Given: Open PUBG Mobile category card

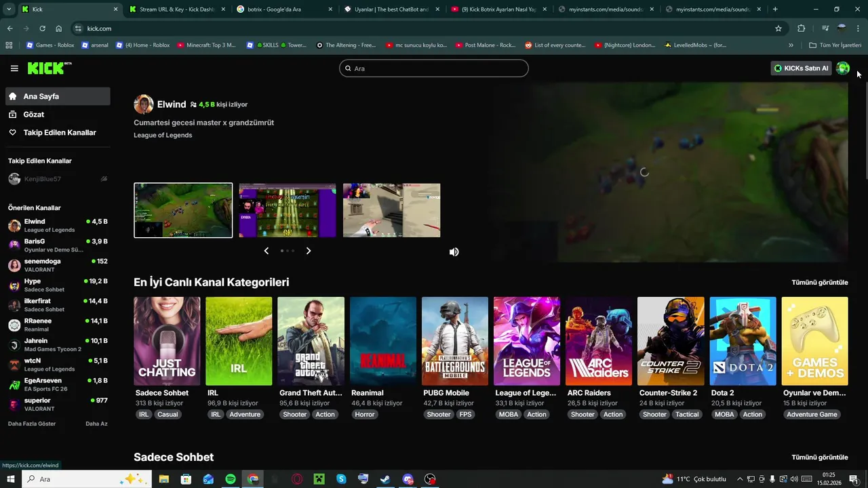Looking at the screenshot, I should pyautogui.click(x=455, y=341).
